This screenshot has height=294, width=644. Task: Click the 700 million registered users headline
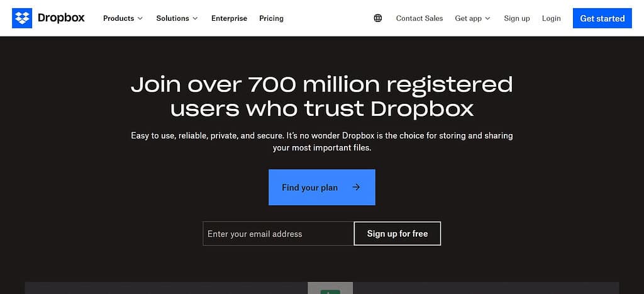click(x=321, y=96)
